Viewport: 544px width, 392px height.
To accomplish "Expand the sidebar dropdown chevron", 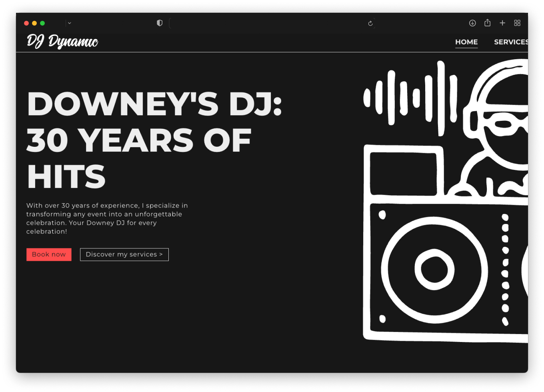I will click(x=70, y=23).
